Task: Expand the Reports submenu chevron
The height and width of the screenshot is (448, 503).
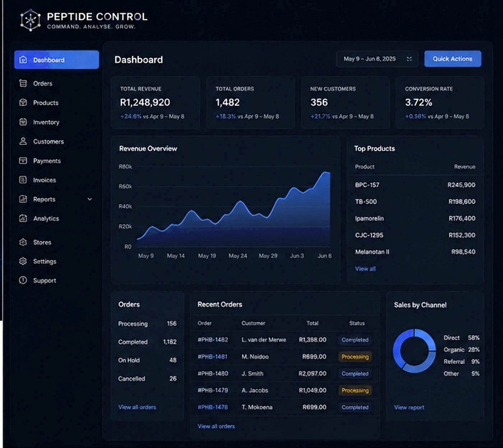Action: [90, 199]
